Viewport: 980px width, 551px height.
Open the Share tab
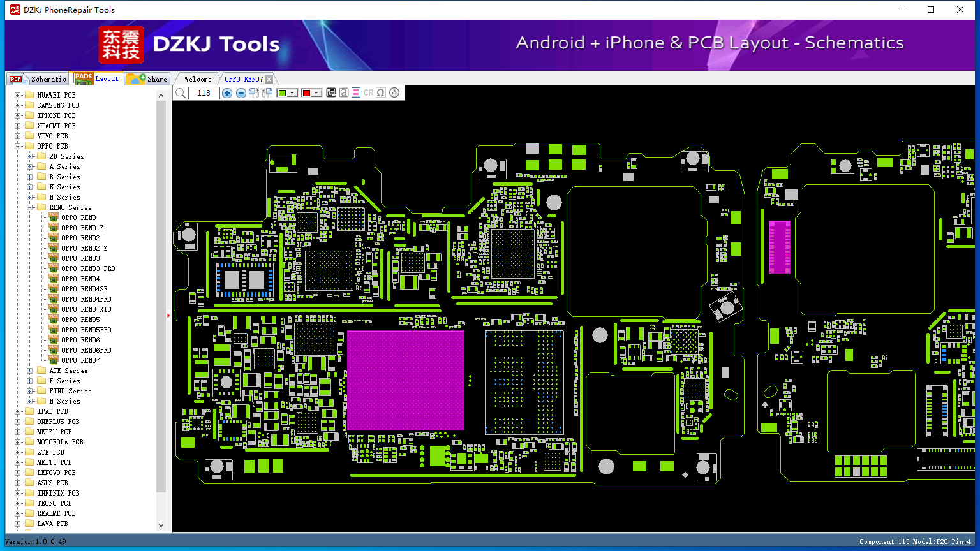pos(147,79)
